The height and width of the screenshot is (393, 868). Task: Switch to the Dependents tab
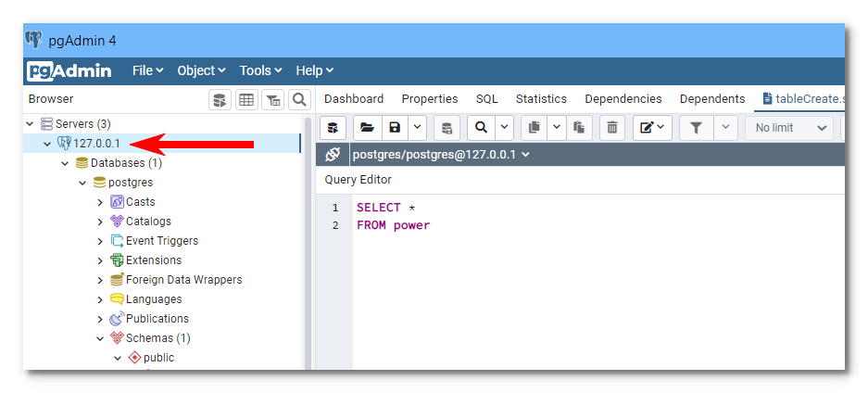[x=712, y=99]
